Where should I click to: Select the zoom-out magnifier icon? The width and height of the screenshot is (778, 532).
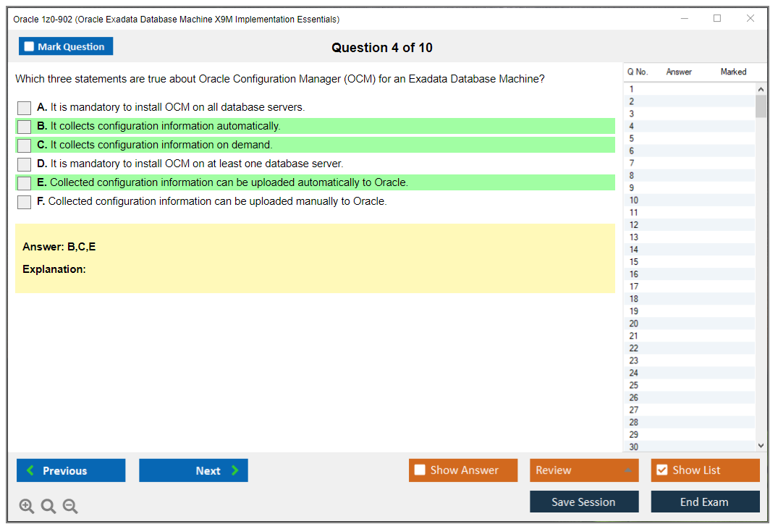click(x=69, y=506)
